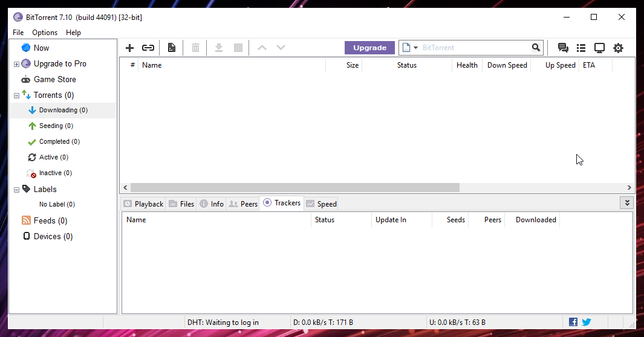Switch to the Trackers tab

(282, 203)
